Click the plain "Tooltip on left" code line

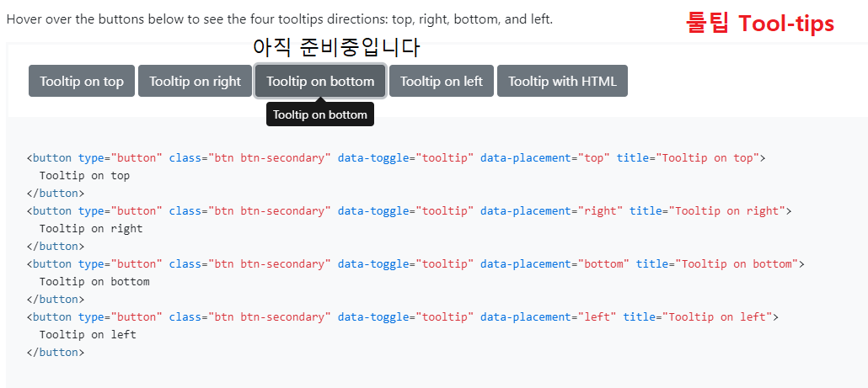click(x=88, y=335)
